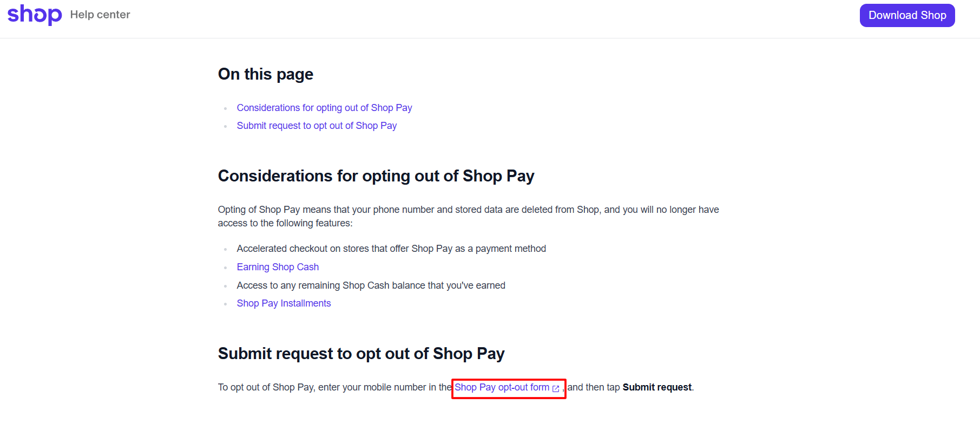Open the Earning Shop Cash link
Screen dimensions: 980x423
tap(278, 267)
